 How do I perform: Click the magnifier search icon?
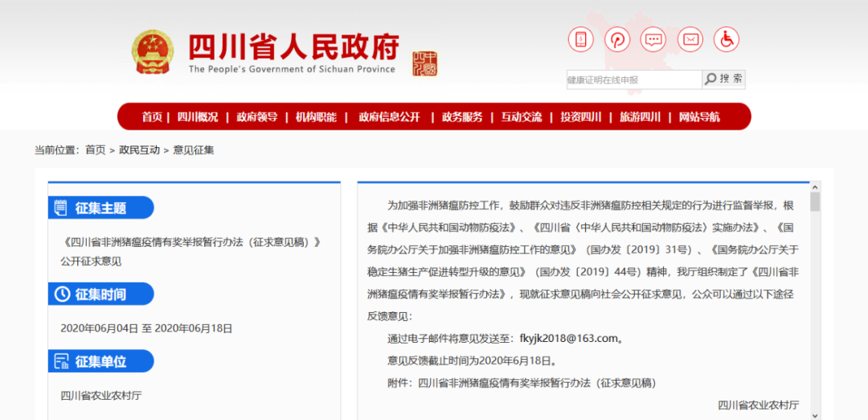pyautogui.click(x=710, y=79)
